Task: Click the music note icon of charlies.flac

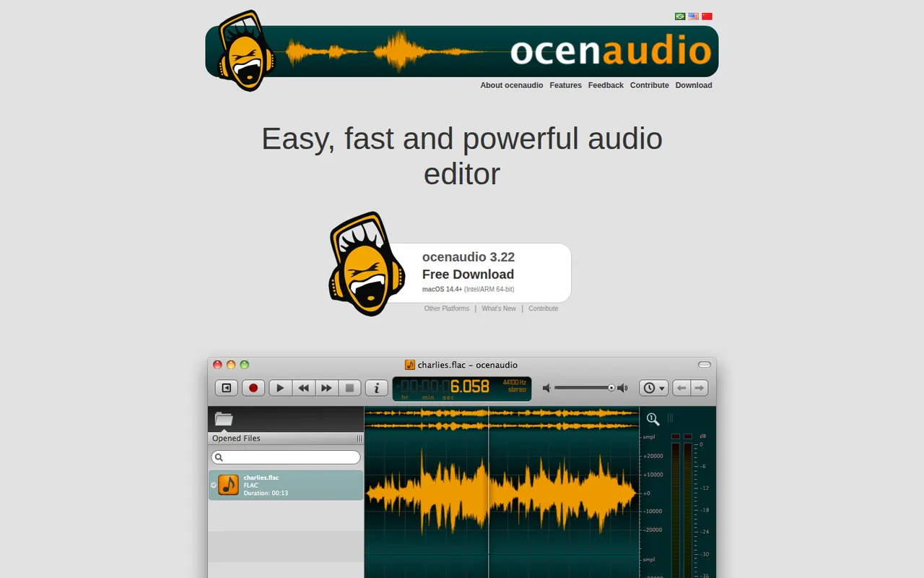Action: point(228,485)
